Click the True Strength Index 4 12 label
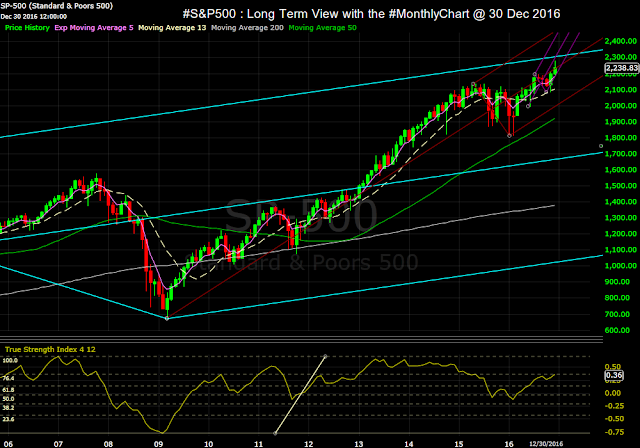 tap(50, 349)
